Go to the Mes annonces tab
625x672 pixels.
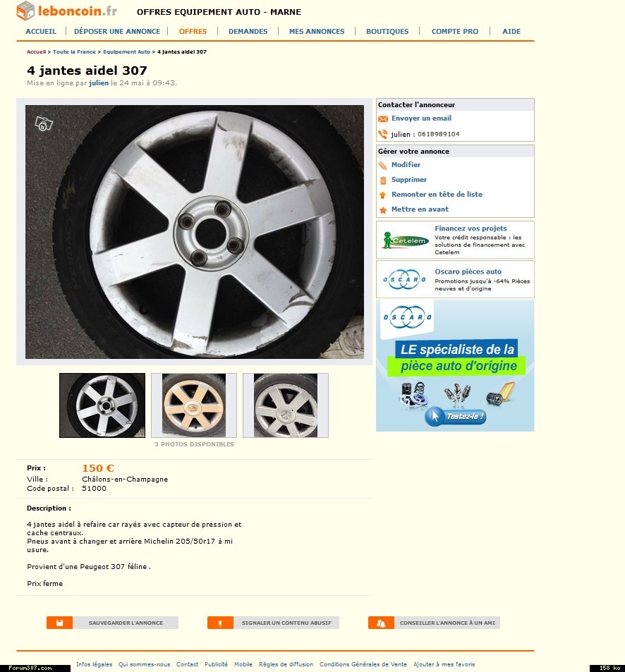click(x=317, y=31)
